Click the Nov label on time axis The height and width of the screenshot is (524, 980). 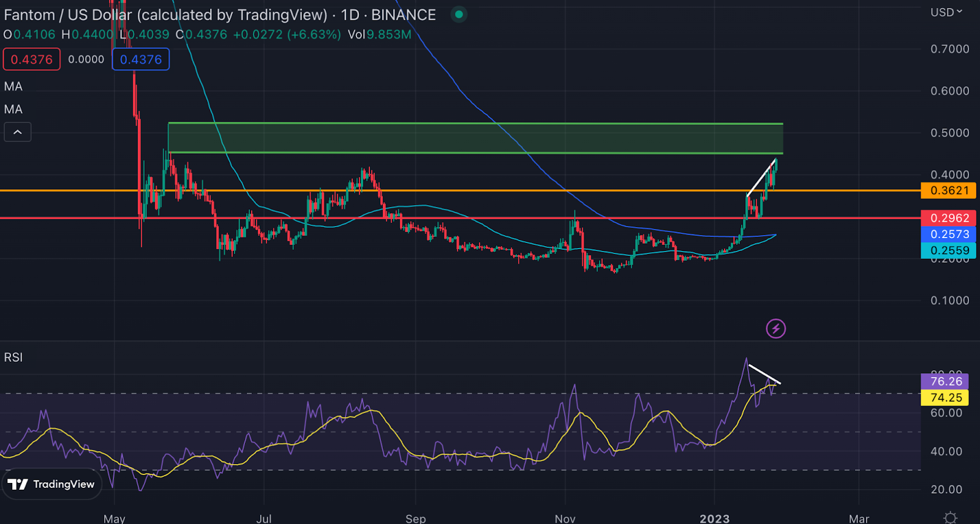565,518
